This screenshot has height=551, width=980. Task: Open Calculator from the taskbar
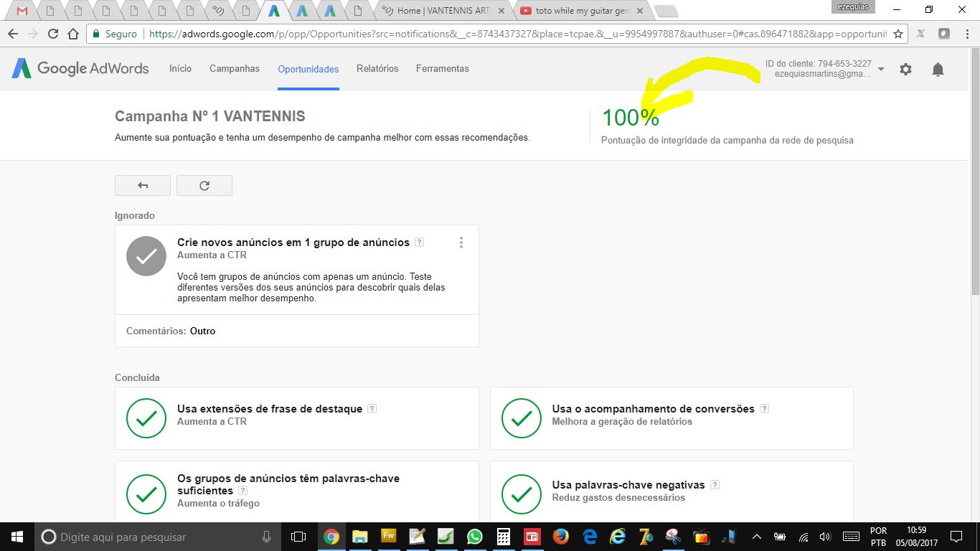pyautogui.click(x=503, y=537)
